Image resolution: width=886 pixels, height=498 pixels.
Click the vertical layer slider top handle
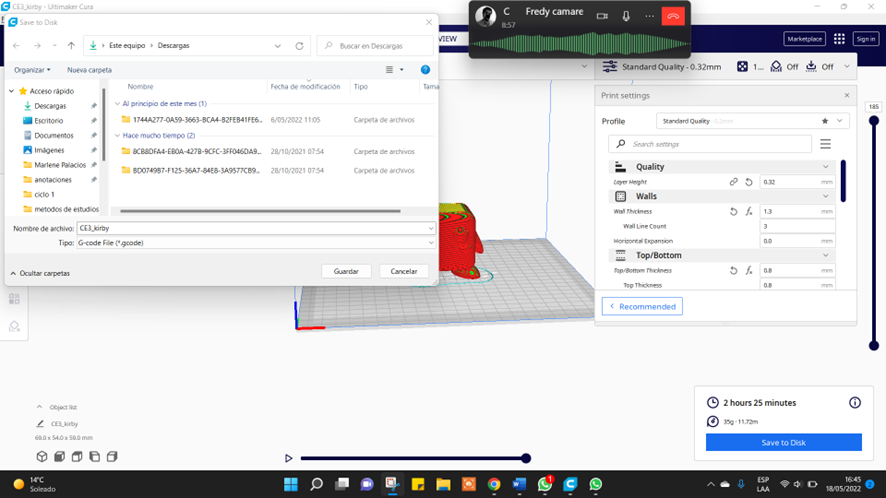click(x=874, y=120)
